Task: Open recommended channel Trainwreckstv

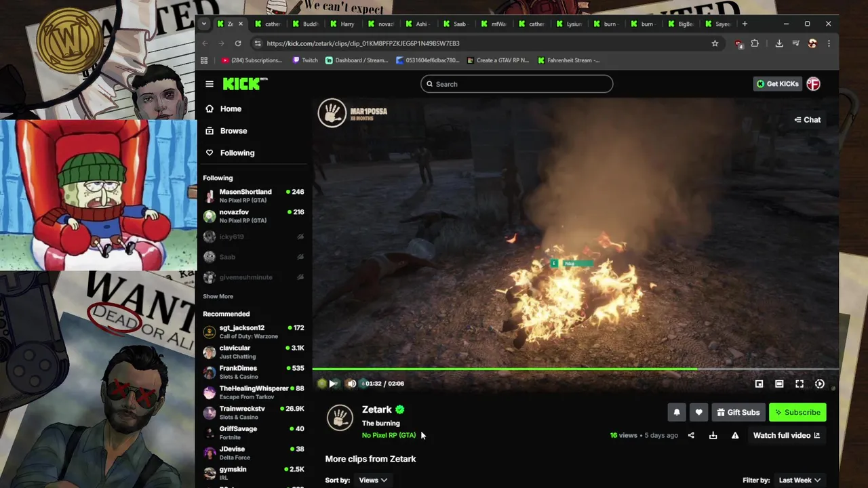Action: (x=254, y=413)
